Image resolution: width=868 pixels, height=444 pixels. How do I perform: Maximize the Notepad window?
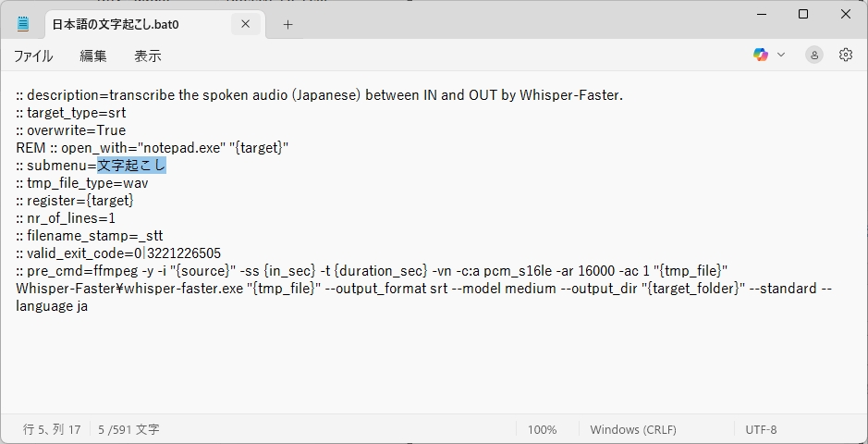pyautogui.click(x=803, y=15)
